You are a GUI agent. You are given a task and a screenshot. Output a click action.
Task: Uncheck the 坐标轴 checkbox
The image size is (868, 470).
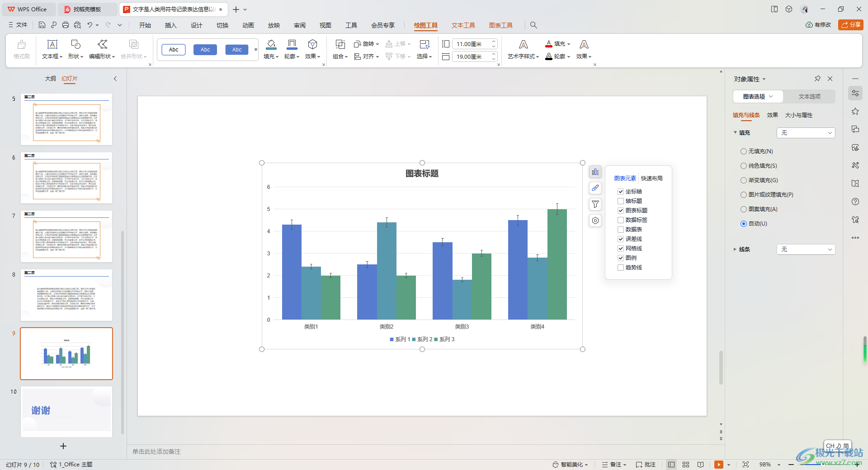621,192
